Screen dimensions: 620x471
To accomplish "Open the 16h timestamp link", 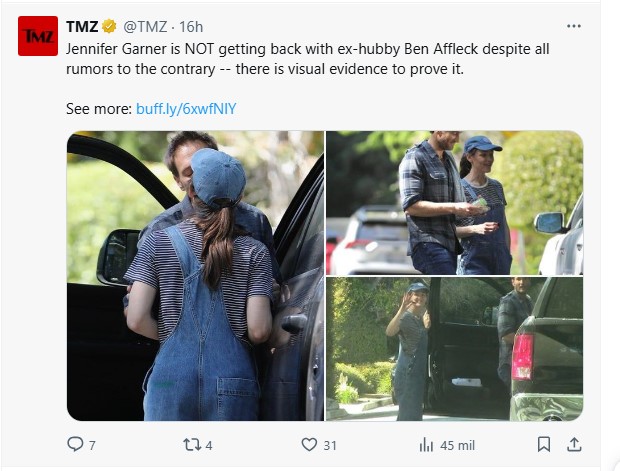I will pos(191,27).
